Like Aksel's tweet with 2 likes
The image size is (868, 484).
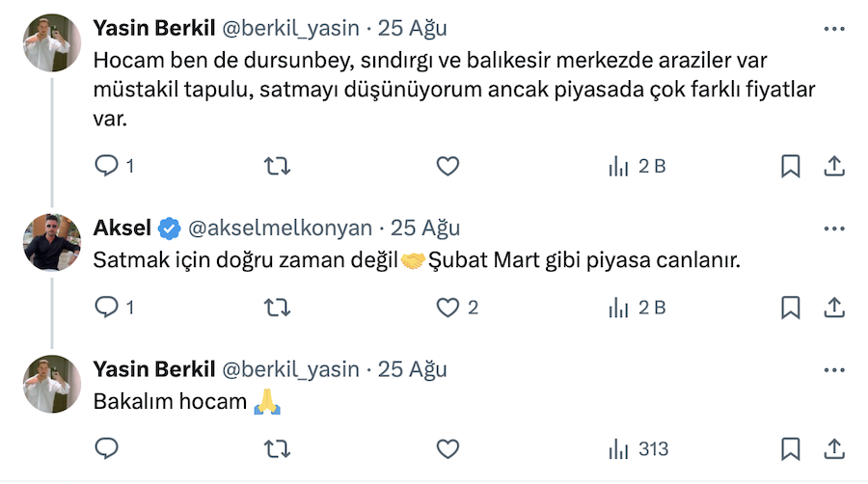point(448,308)
